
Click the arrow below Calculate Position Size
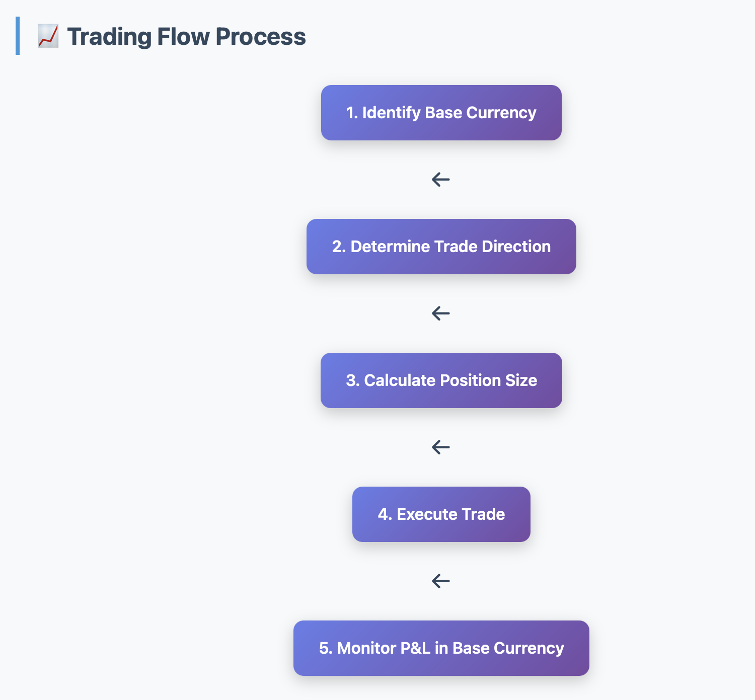pos(441,447)
